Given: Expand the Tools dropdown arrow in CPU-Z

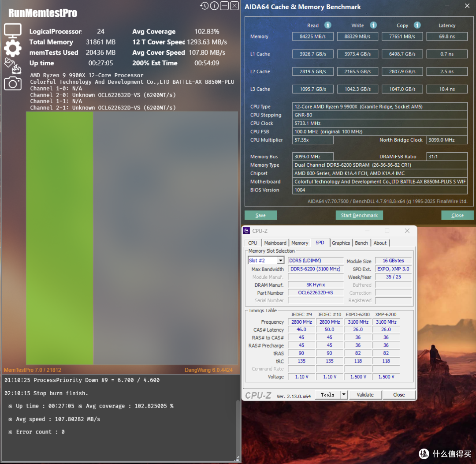Looking at the screenshot, I should (x=344, y=395).
